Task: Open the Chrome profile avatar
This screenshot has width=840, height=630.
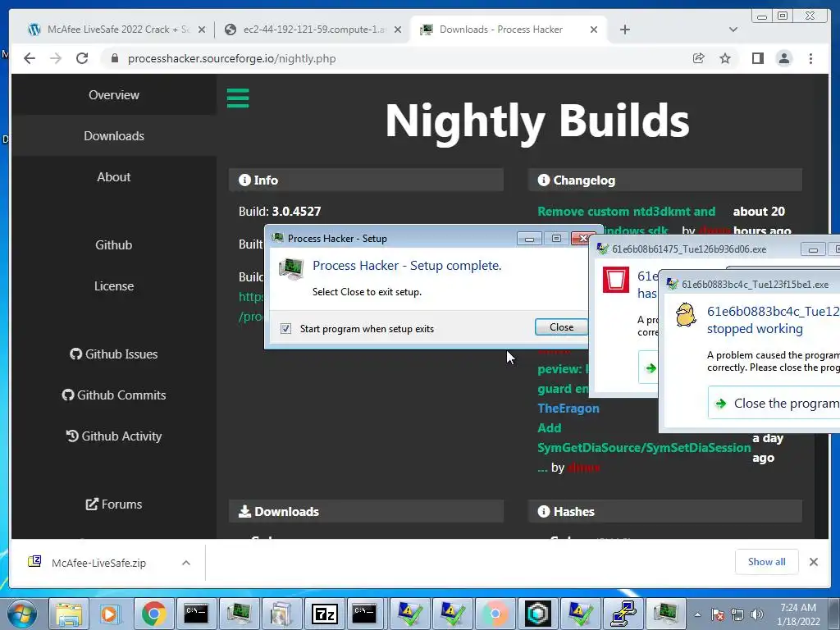Action: tap(783, 58)
